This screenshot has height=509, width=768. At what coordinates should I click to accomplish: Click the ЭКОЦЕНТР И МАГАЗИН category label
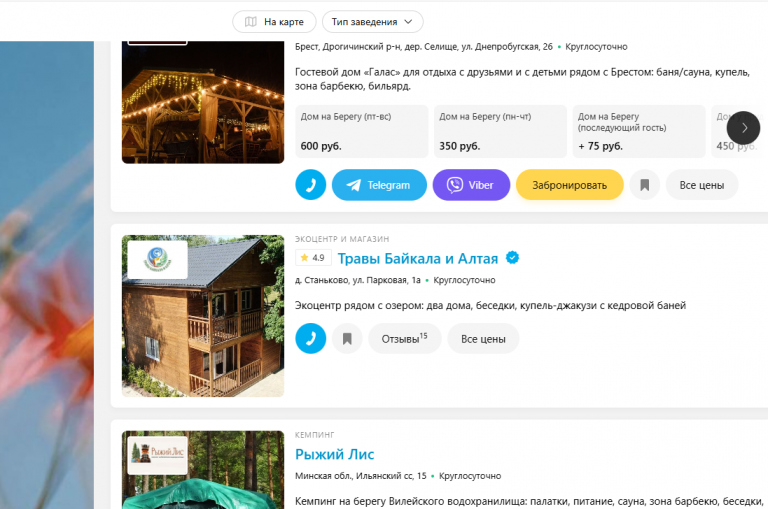(342, 239)
